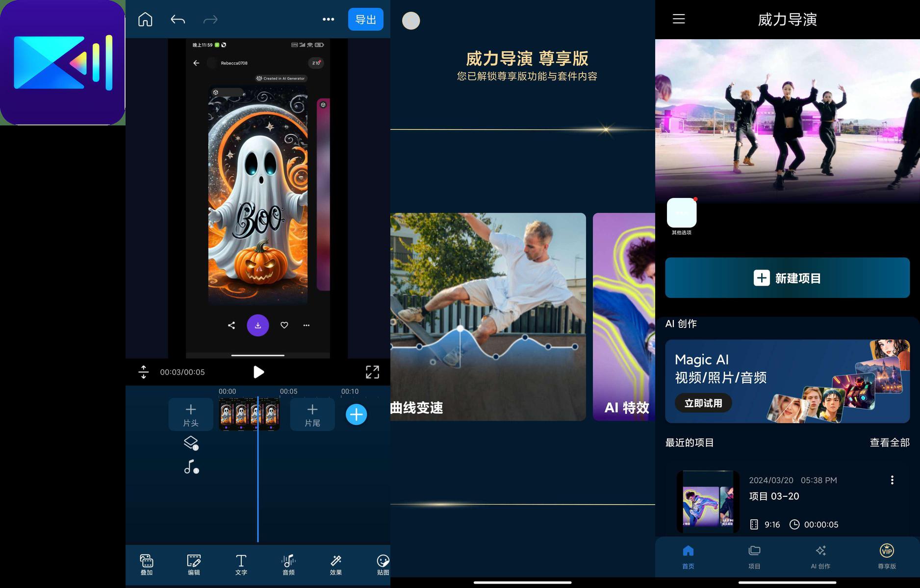Open the 编辑 edit tool

tap(194, 564)
